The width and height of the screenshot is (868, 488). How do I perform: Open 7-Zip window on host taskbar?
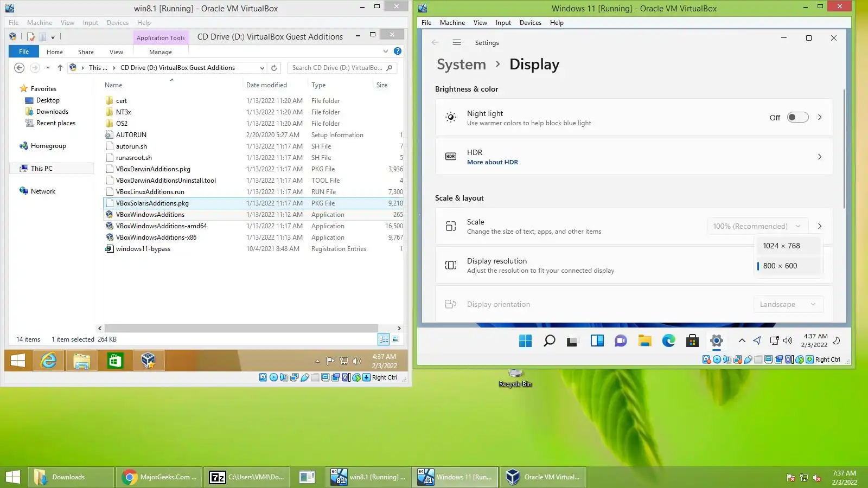(247, 477)
